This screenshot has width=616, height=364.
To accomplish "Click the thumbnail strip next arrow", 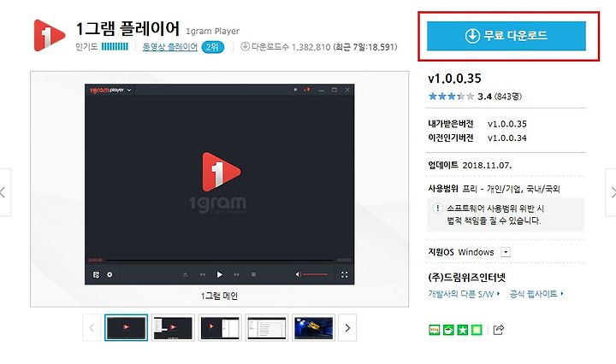I will (x=347, y=327).
